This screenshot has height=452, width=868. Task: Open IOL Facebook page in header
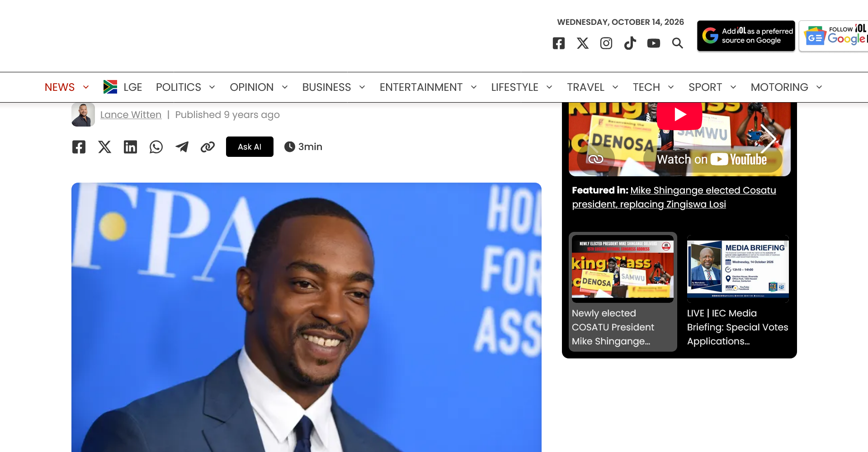point(559,43)
